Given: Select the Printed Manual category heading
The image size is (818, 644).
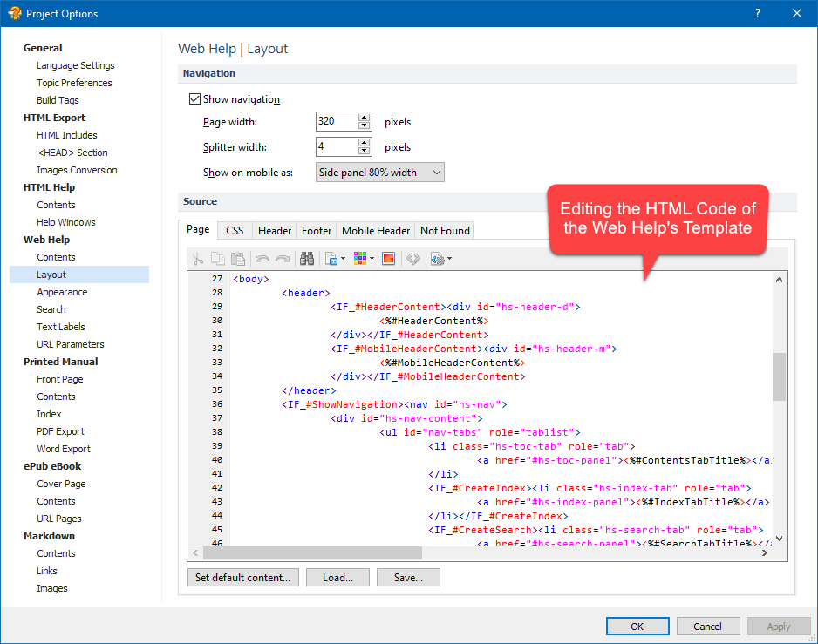Looking at the screenshot, I should pyautogui.click(x=60, y=362).
